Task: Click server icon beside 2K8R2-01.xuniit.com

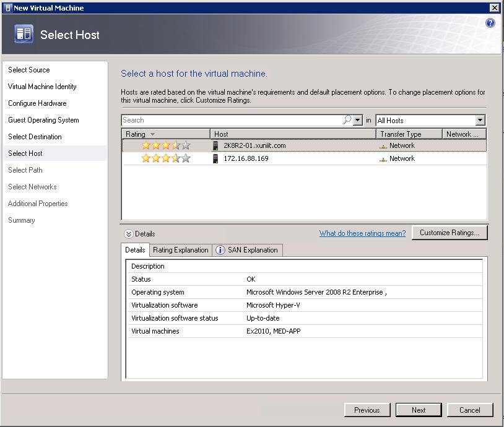Action: [x=215, y=145]
